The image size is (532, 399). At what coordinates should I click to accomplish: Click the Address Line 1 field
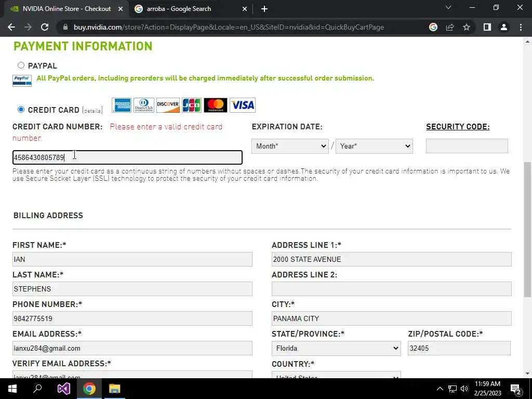pos(392,259)
